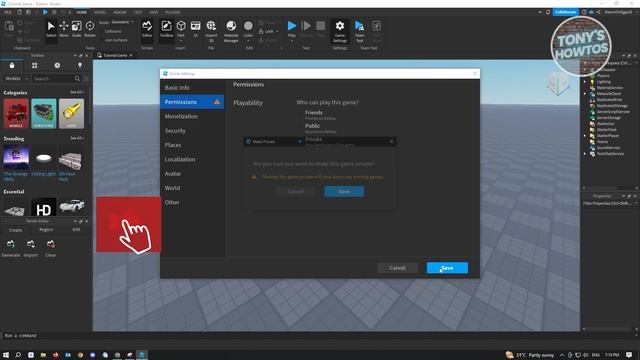Open the Toolbox Inventory grid tab

(35, 65)
